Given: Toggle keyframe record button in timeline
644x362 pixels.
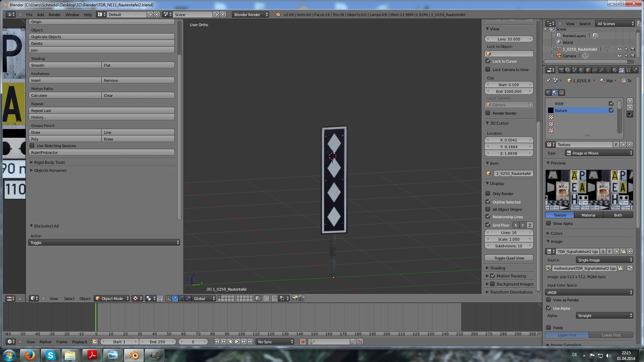Looking at the screenshot, I should (x=303, y=342).
